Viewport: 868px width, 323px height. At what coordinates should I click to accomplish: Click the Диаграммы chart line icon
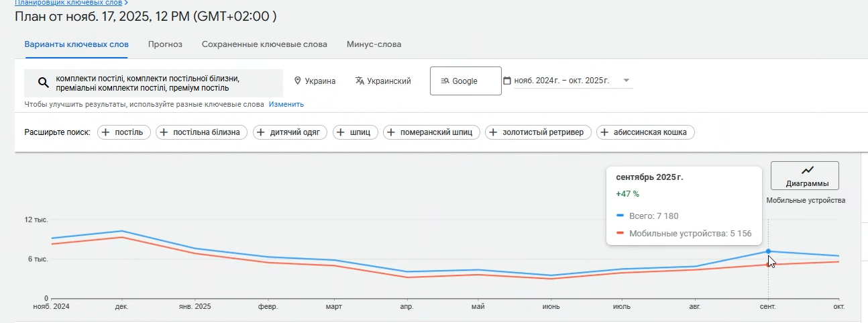tap(808, 171)
